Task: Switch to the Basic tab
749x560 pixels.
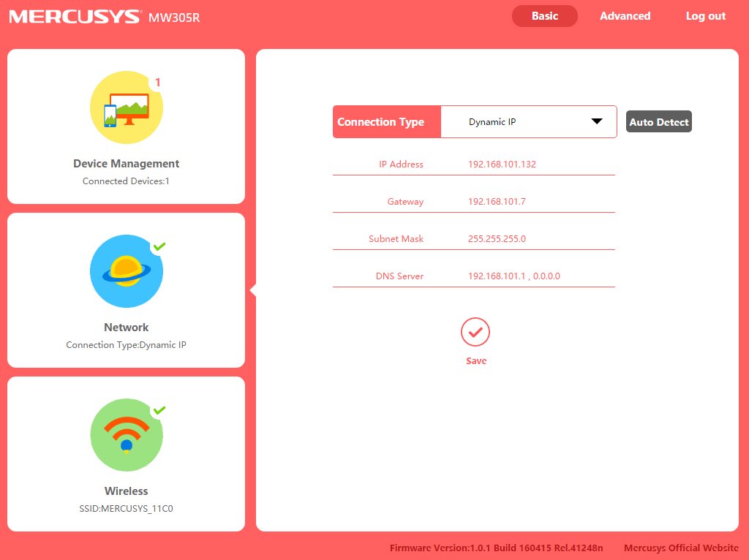Action: 544,16
